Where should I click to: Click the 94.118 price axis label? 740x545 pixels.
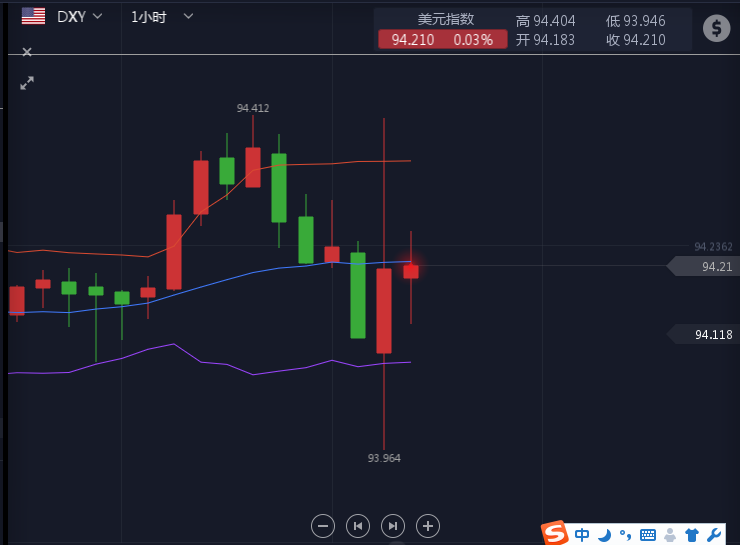point(704,334)
